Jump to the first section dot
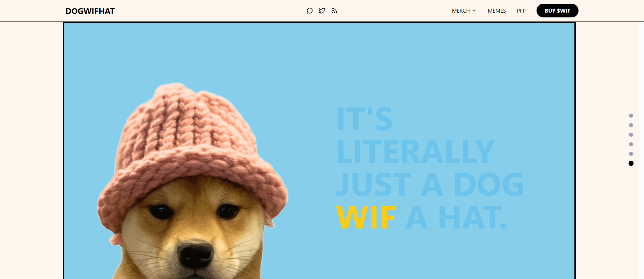Screen dimensions: 644x279 [x=631, y=116]
